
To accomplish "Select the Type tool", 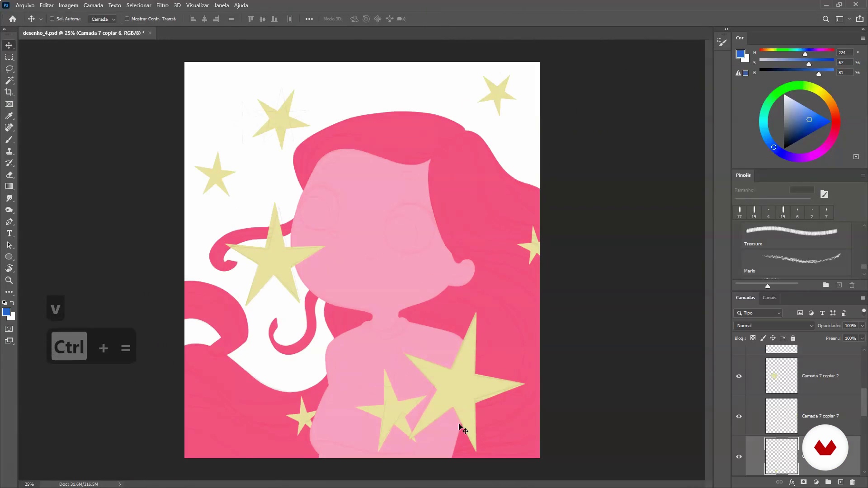I will point(9,233).
